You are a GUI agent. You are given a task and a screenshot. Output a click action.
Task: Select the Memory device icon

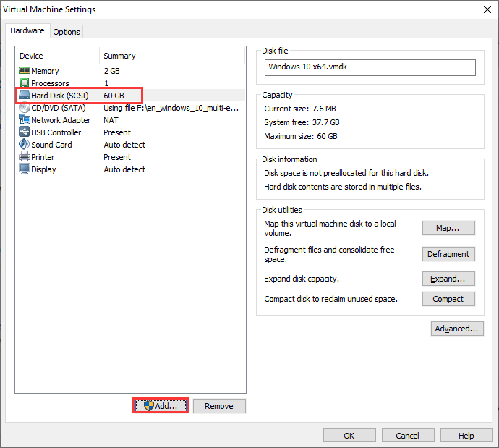[x=25, y=70]
